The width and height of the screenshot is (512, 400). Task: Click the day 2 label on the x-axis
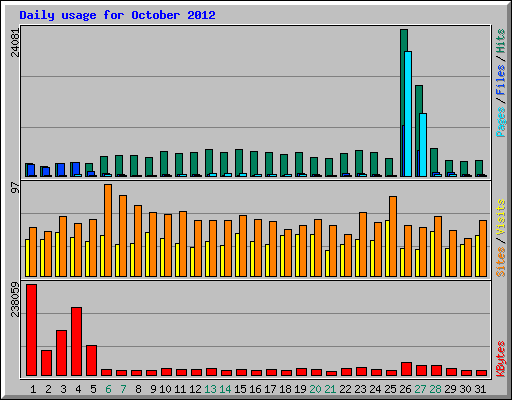[48, 389]
